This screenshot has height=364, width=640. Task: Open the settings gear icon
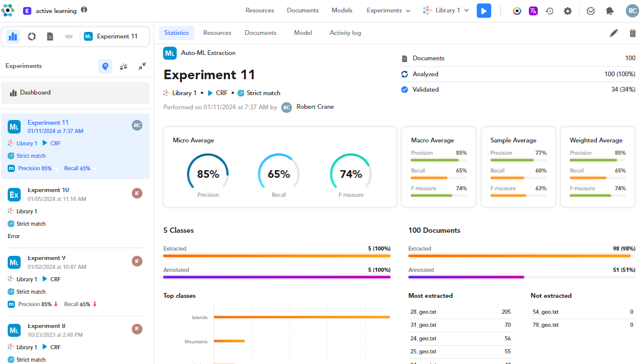pyautogui.click(x=567, y=11)
